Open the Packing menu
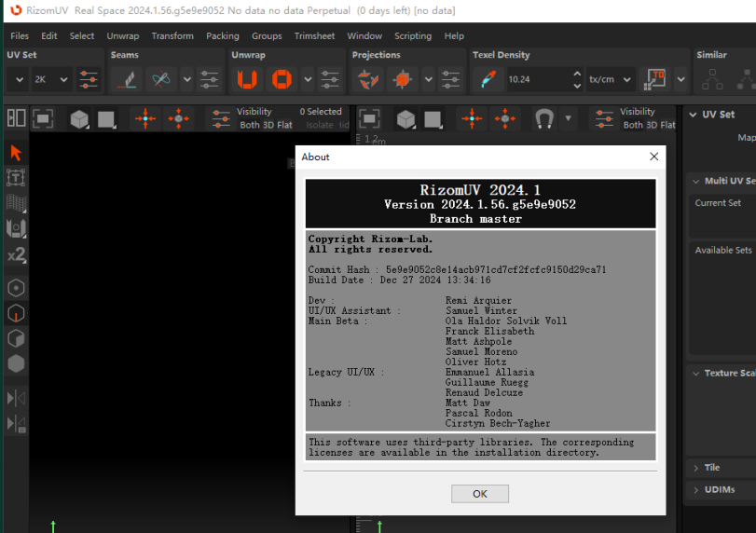Image resolution: width=756 pixels, height=533 pixels. tap(222, 35)
